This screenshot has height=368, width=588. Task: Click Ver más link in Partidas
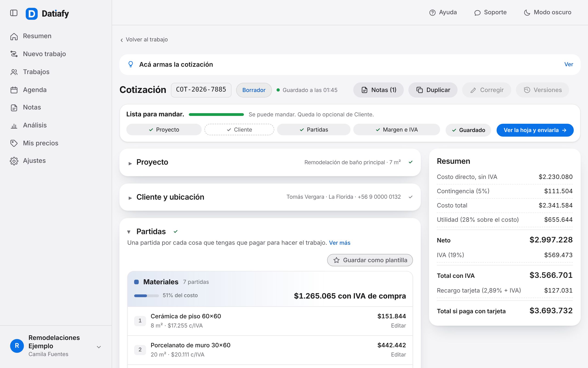coord(339,243)
